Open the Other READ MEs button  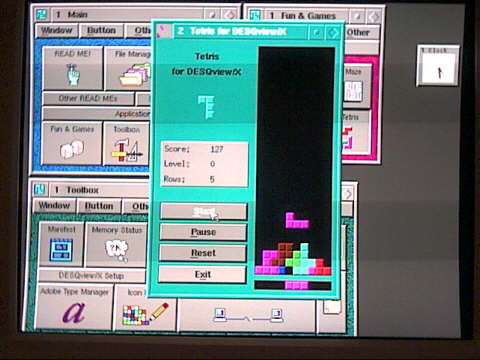tap(88, 99)
